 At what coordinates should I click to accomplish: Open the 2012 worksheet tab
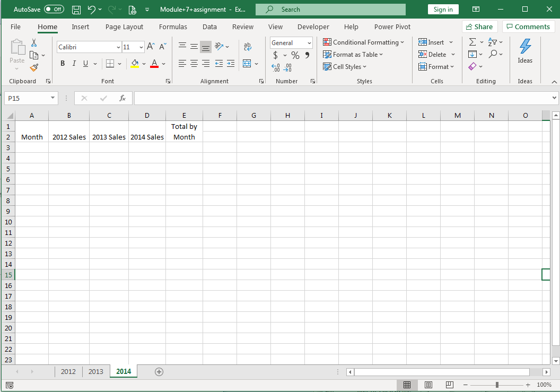68,371
